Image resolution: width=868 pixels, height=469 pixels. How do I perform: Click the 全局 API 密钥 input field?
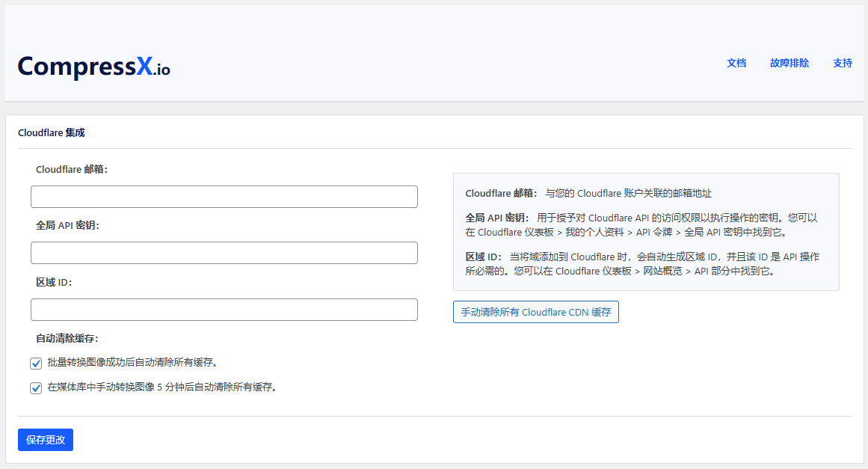tap(224, 253)
